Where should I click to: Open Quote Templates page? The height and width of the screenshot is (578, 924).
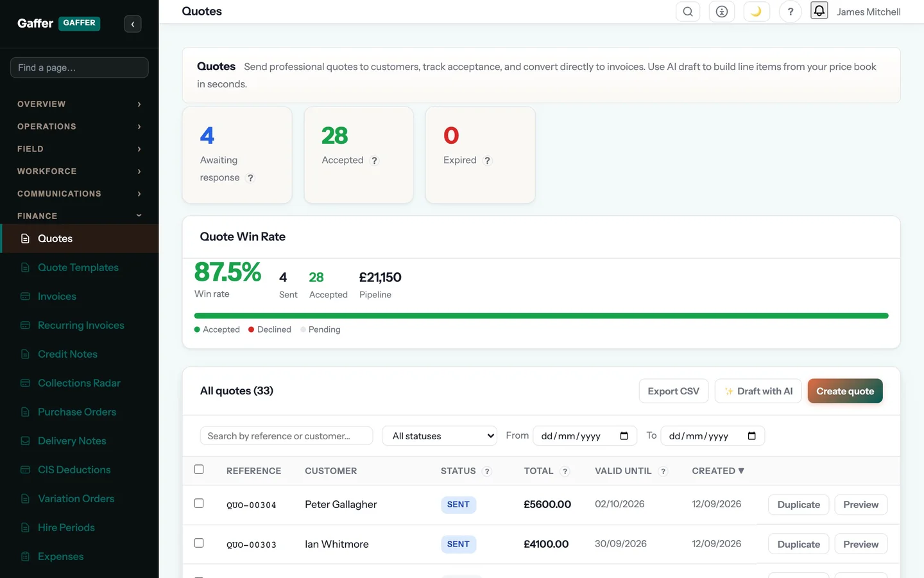pos(78,268)
